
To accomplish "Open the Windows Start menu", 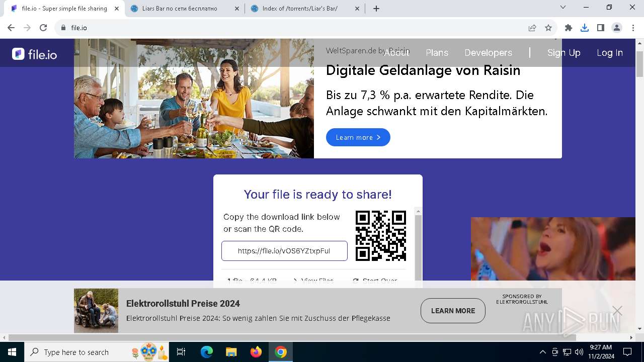I will tap(12, 352).
